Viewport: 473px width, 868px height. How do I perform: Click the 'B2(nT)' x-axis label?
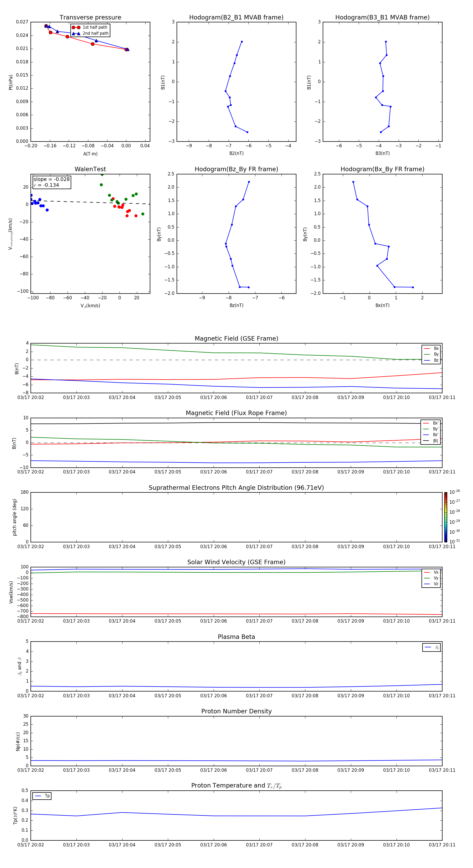click(x=236, y=153)
